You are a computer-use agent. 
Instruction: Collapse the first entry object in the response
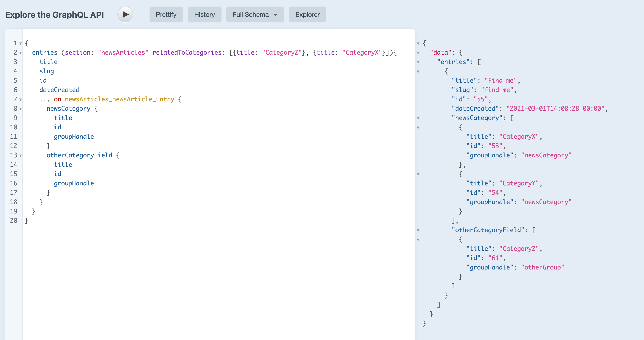coord(419,71)
